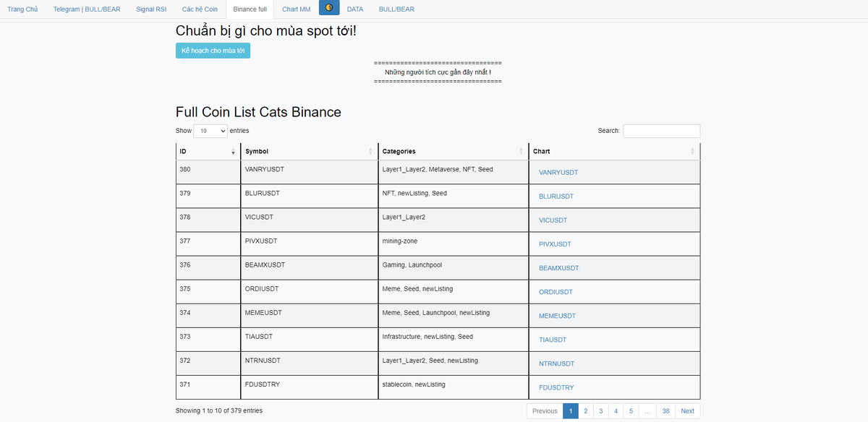
Task: Click the FDUSDTRY symbol cell
Action: pyautogui.click(x=310, y=387)
